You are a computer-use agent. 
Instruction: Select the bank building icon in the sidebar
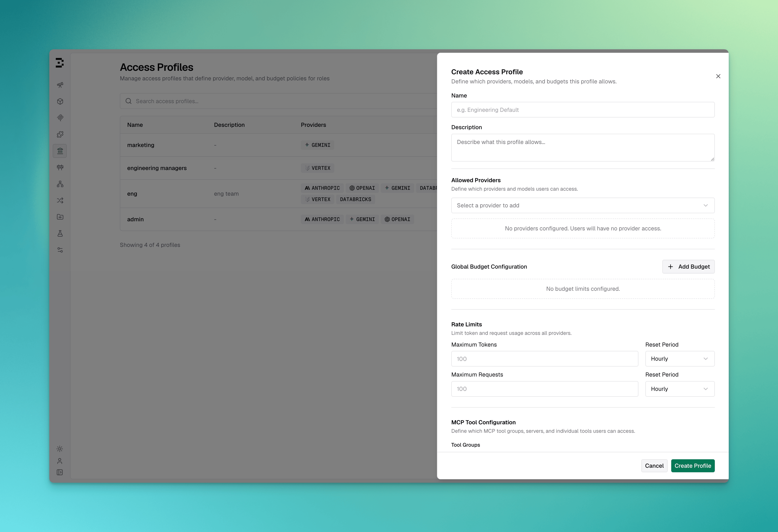pos(60,151)
